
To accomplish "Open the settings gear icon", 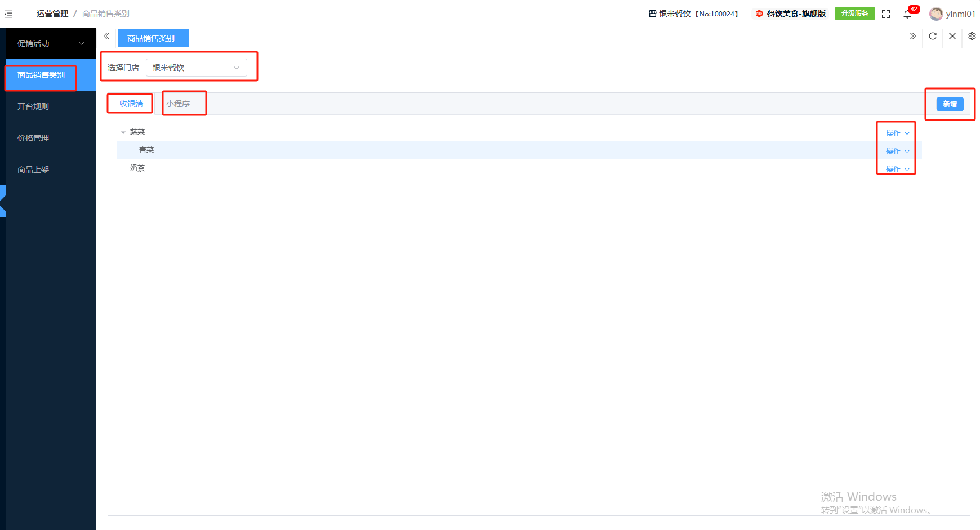I will click(972, 37).
